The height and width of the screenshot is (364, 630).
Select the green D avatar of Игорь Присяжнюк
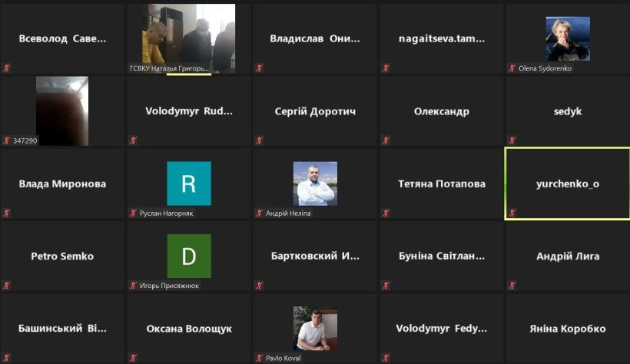pos(189,256)
